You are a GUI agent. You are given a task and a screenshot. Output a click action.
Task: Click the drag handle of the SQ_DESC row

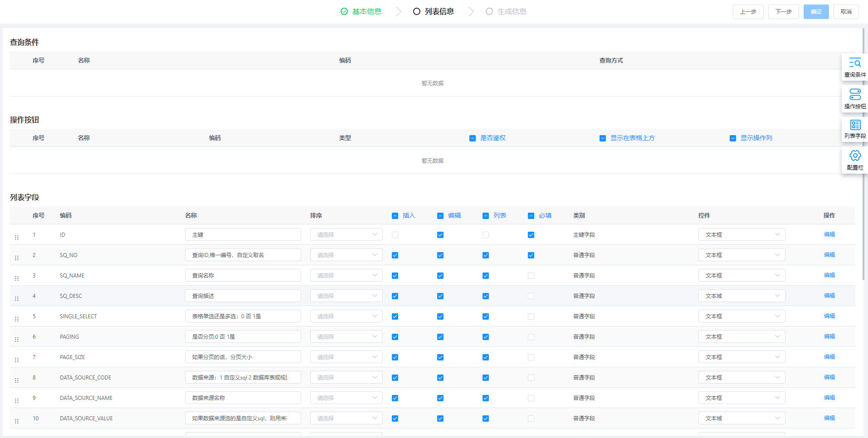tap(17, 298)
